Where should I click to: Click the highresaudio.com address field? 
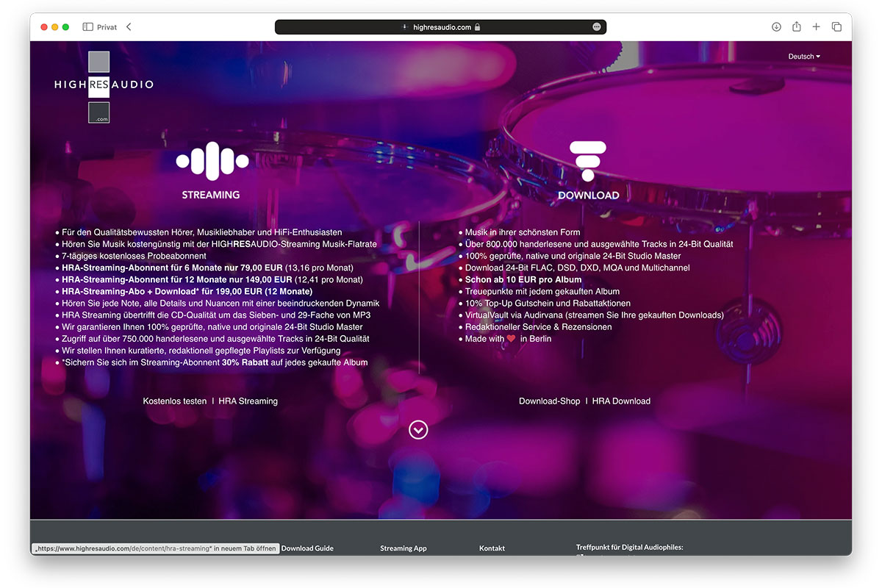(x=441, y=27)
